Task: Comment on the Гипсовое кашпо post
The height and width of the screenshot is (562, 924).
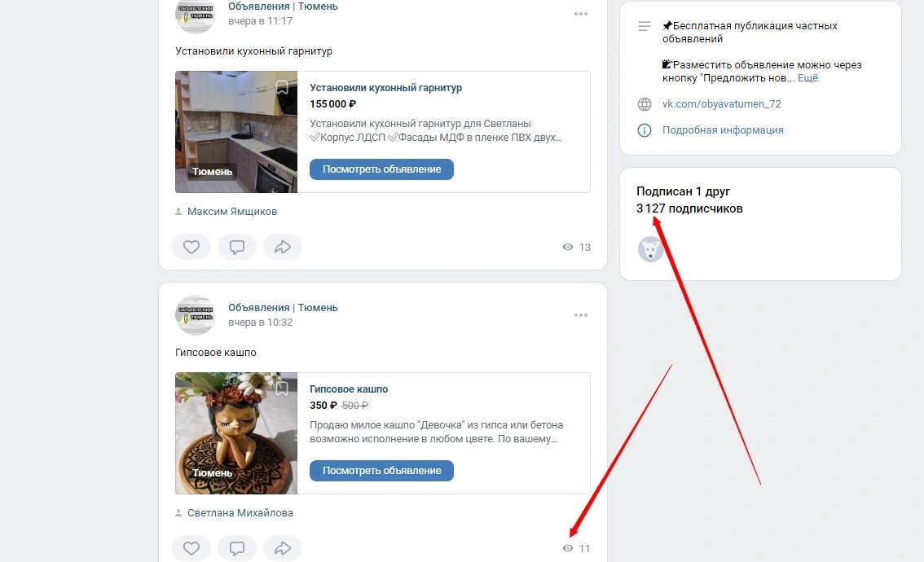Action: click(237, 548)
